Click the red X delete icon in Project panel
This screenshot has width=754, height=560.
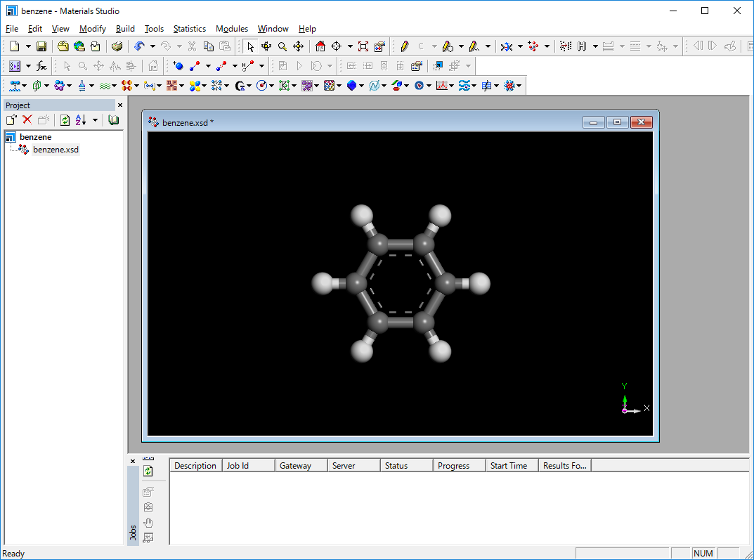click(x=27, y=120)
